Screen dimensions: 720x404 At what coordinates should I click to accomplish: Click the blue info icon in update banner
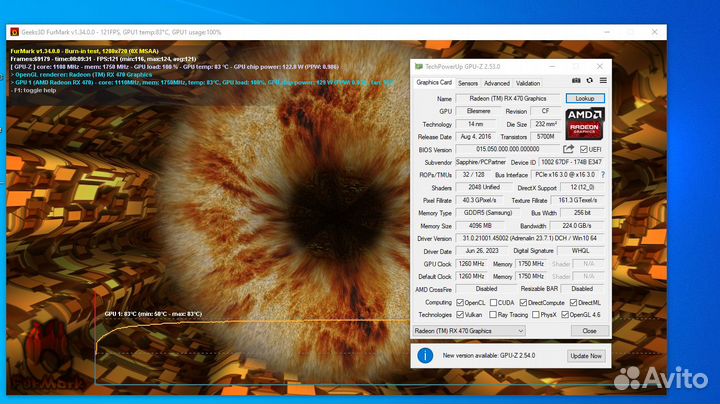click(425, 356)
